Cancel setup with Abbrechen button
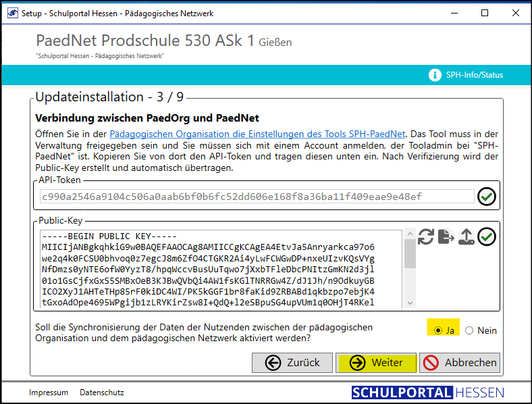Screen dimensions: 532x404 point(460,363)
